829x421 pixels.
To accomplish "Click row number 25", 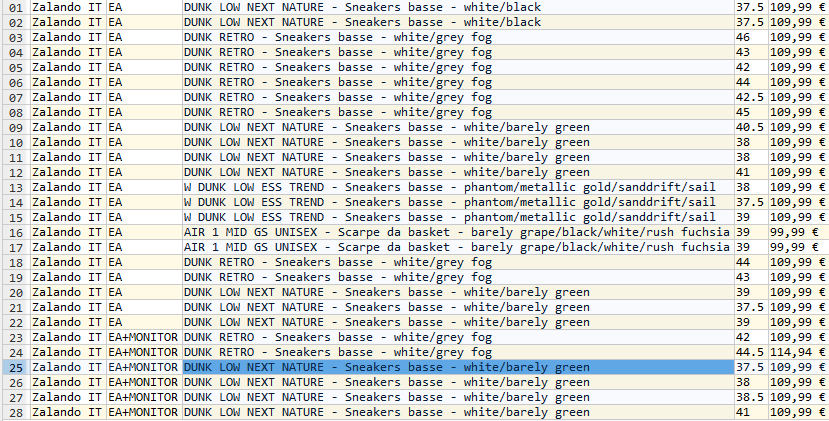I will [16, 367].
